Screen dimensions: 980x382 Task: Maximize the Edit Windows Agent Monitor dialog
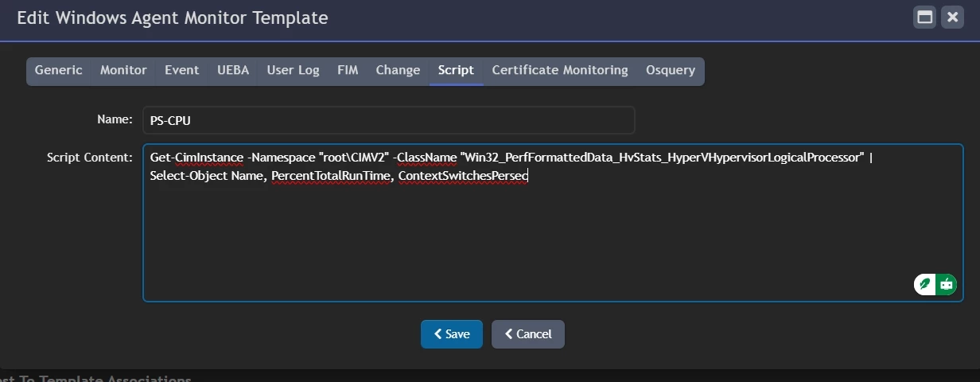pos(924,18)
